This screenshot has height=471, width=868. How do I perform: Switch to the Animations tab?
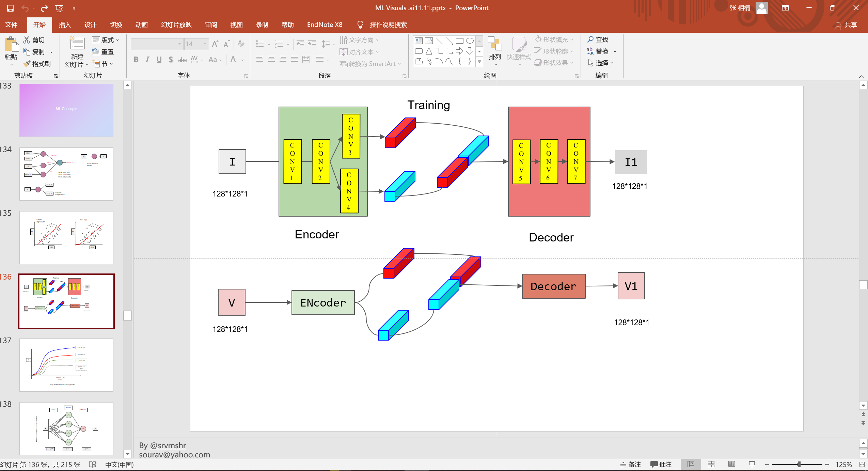(x=141, y=25)
